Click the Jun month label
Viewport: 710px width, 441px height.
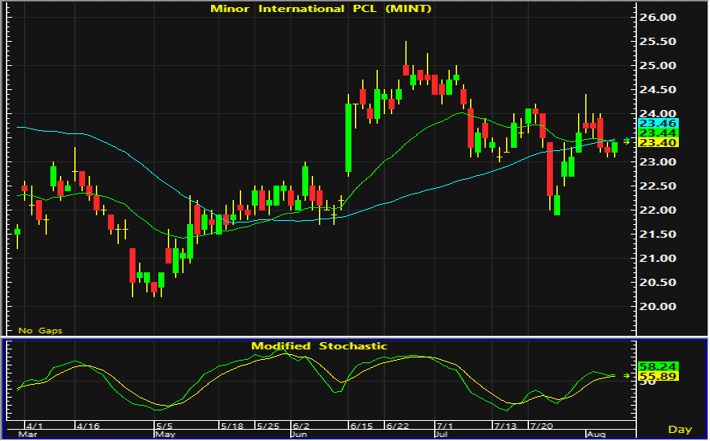point(299,435)
